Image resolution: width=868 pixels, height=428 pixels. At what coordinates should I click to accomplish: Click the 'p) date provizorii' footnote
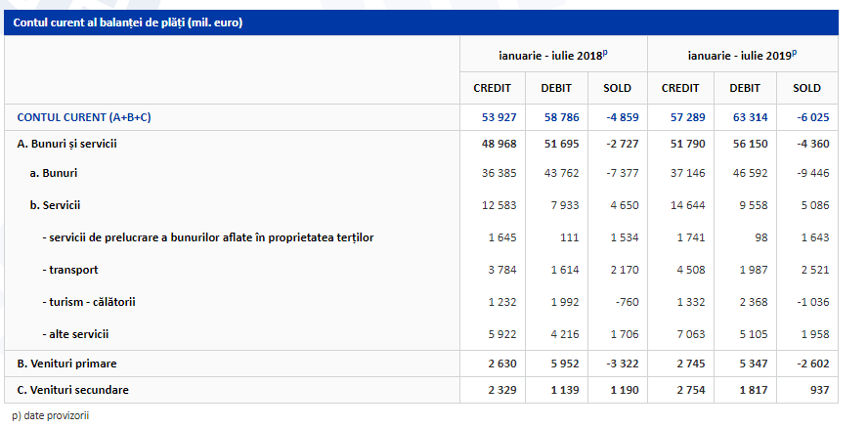pos(51,415)
